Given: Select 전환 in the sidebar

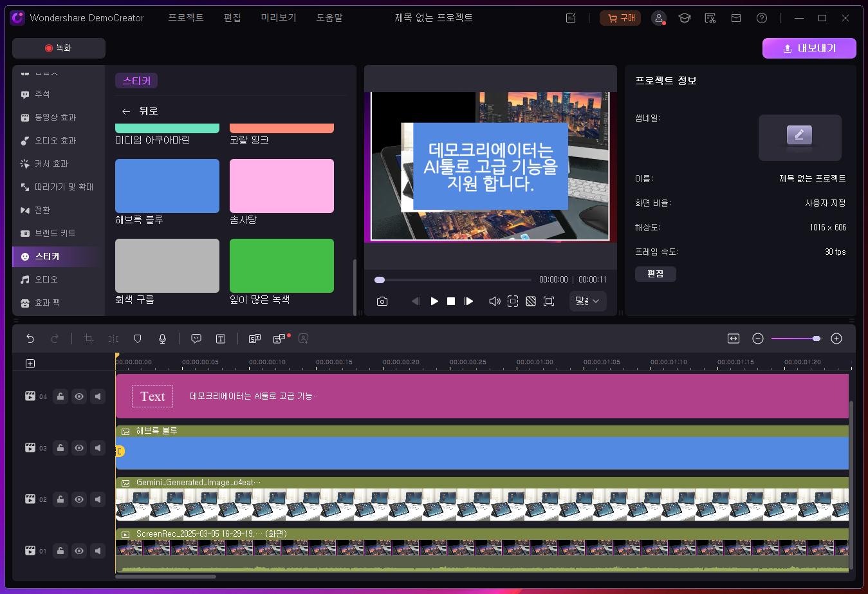Looking at the screenshot, I should click(59, 210).
